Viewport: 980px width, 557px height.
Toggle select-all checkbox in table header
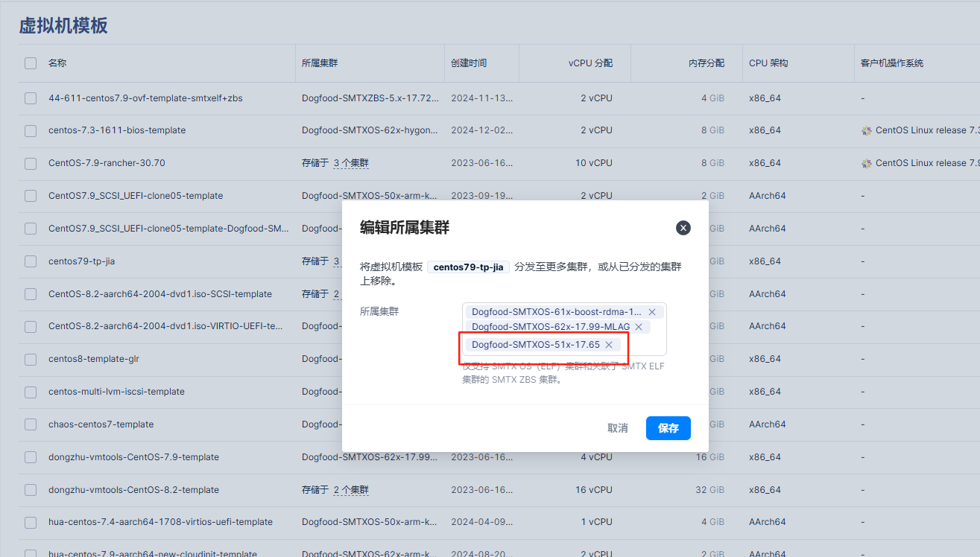(x=31, y=63)
